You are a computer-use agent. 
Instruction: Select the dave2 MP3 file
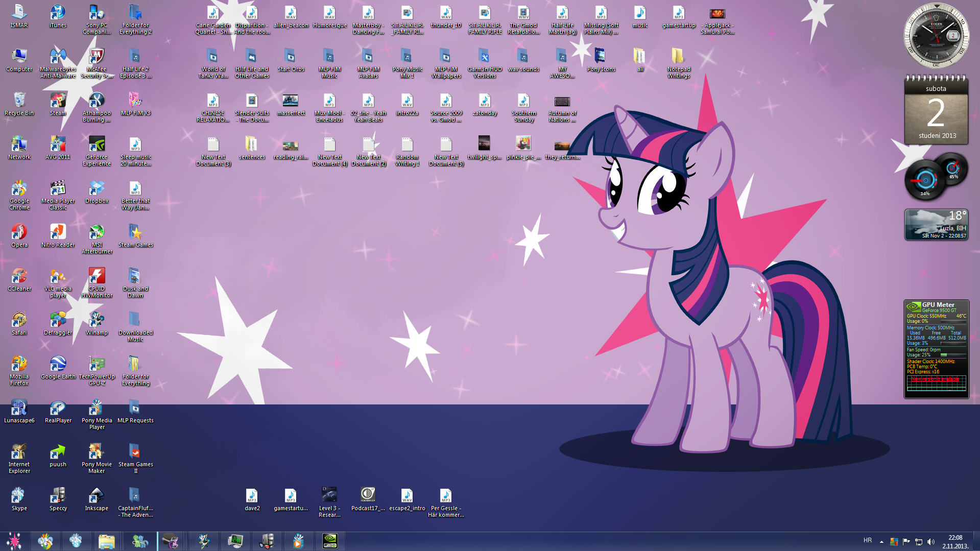coord(252,499)
